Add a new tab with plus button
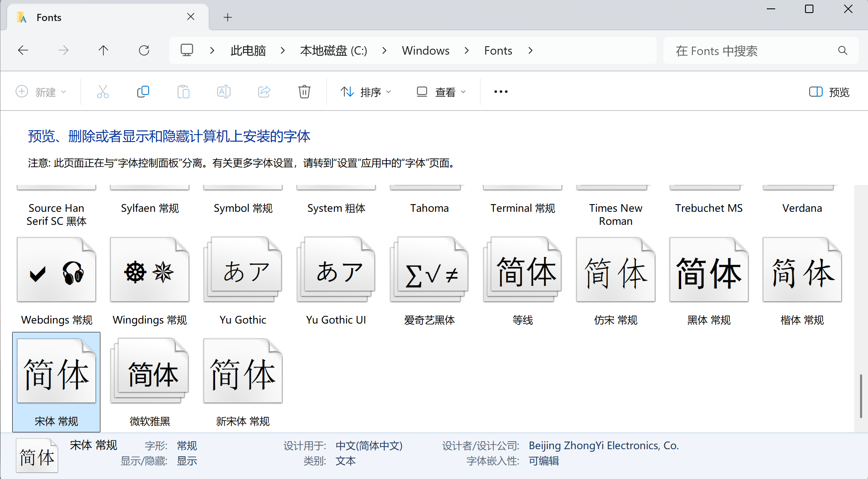 [228, 17]
